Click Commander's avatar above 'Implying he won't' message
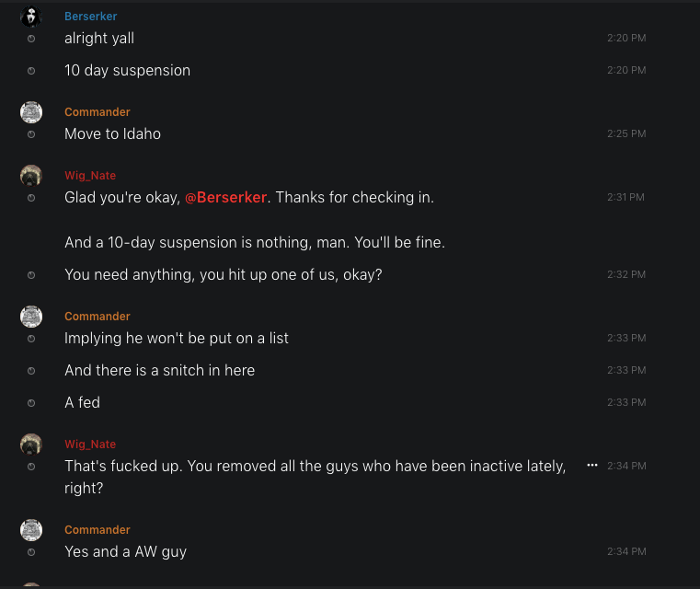Screen dimensions: 700x589 (x=31, y=317)
